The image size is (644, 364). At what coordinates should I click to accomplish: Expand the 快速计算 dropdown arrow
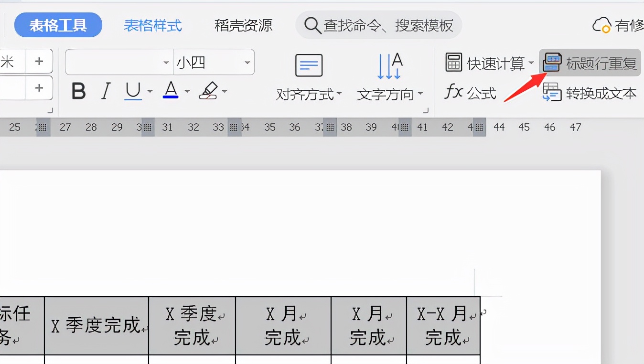(x=532, y=62)
